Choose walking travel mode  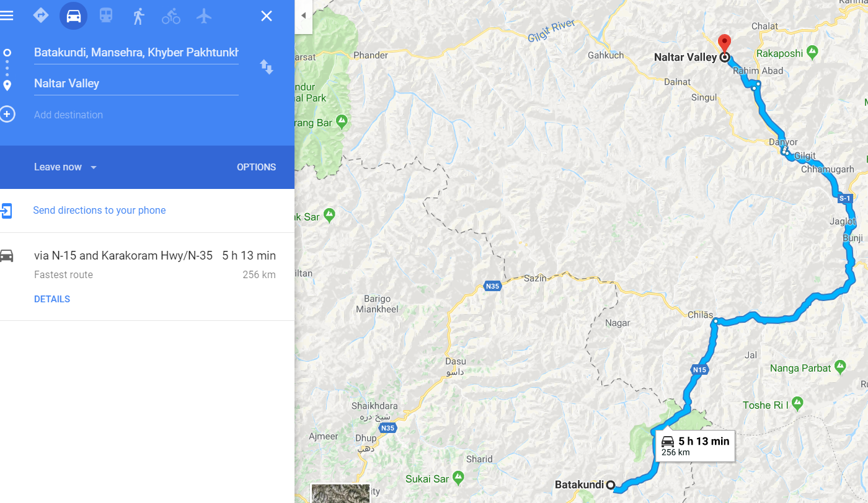pos(138,16)
